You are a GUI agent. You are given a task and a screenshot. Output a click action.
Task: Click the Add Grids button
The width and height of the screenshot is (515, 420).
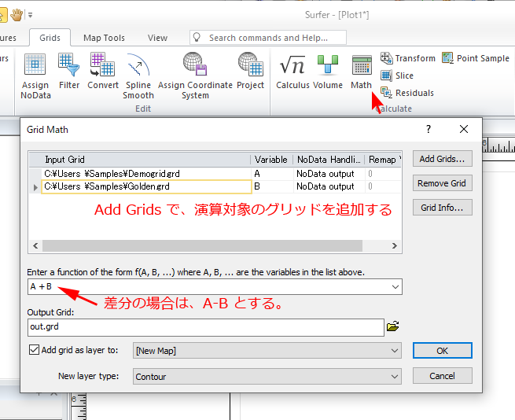(x=442, y=159)
